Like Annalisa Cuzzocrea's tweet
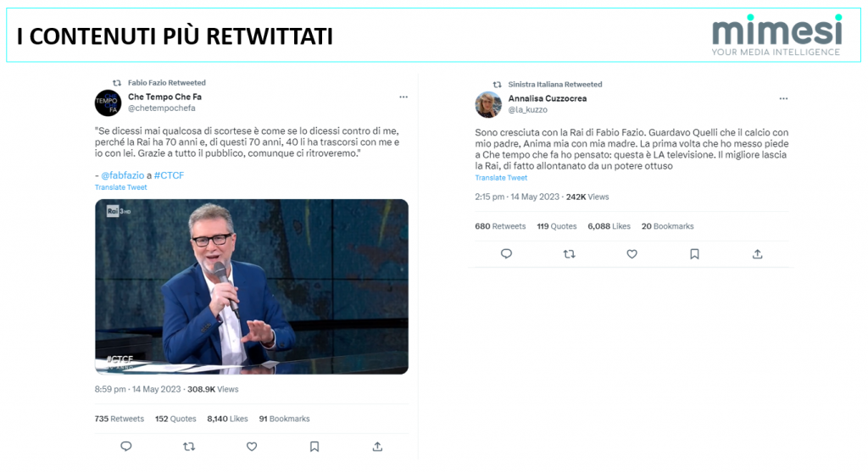The width and height of the screenshot is (868, 472). tap(632, 253)
